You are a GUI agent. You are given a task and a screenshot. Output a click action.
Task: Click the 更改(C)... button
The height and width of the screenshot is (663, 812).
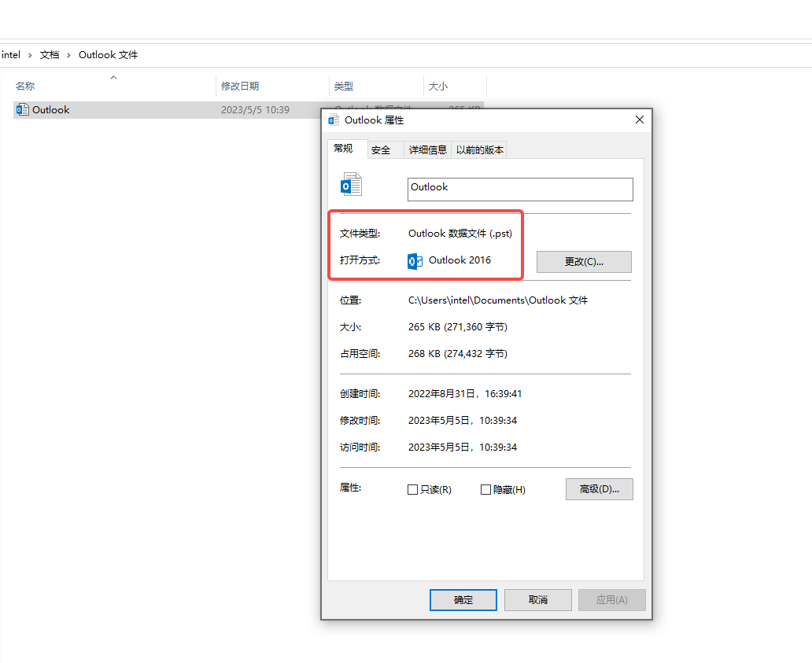coord(584,262)
